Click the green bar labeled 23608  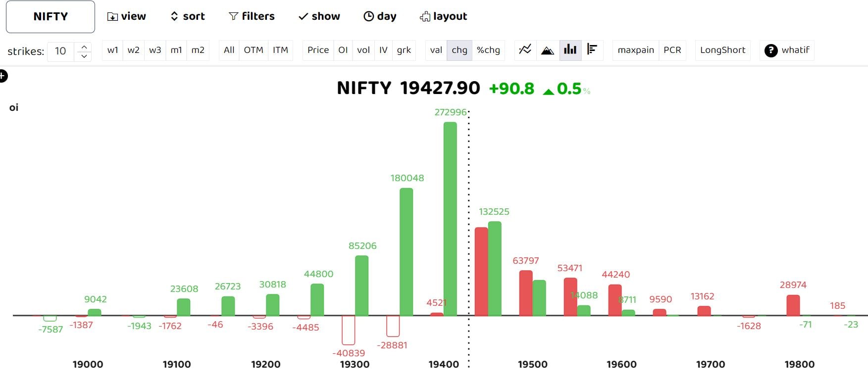click(x=184, y=307)
